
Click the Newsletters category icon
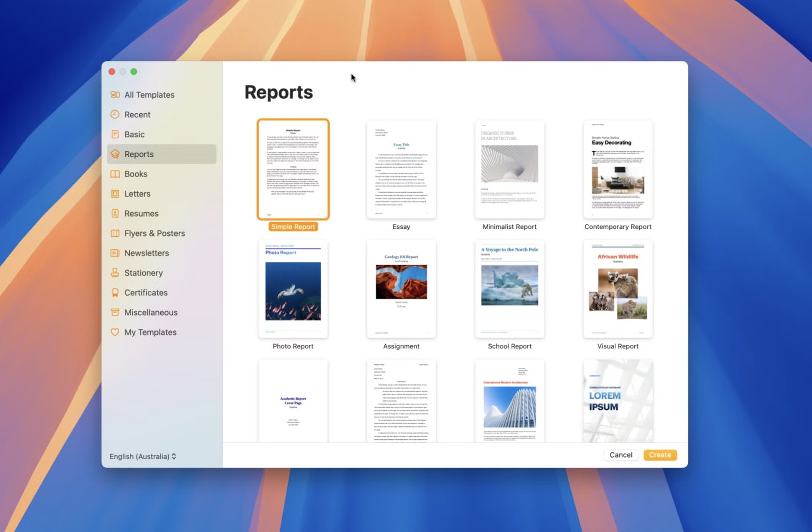[x=115, y=253]
